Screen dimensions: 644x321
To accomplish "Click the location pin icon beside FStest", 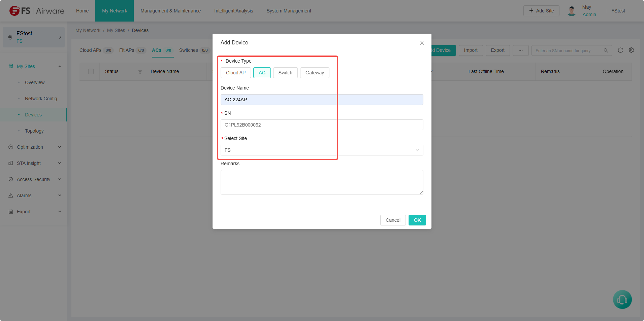I will point(10,37).
